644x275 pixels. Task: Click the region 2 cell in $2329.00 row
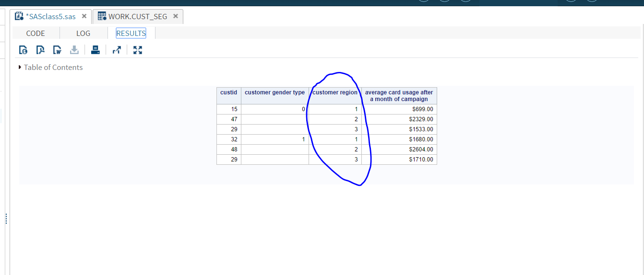(x=335, y=119)
